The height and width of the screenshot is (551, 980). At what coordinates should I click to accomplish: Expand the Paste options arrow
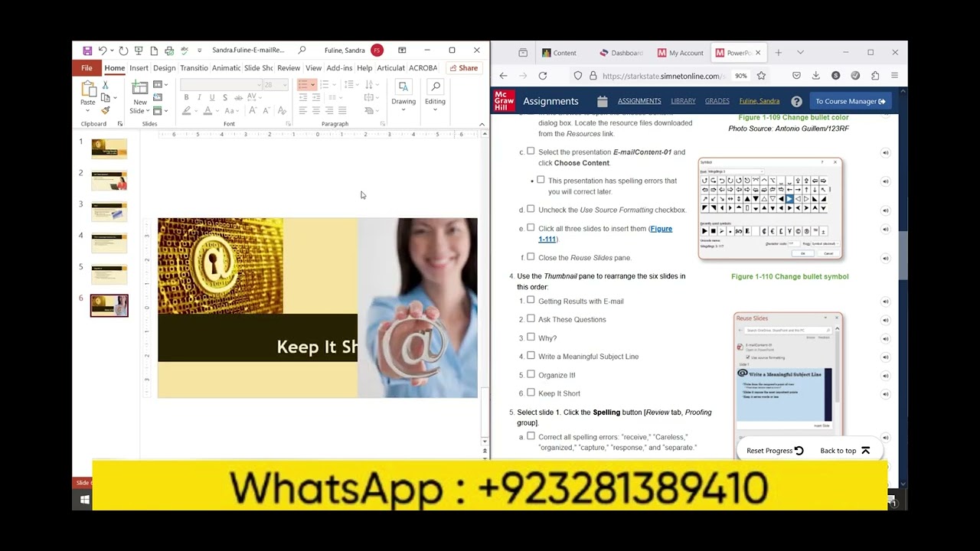pyautogui.click(x=88, y=111)
